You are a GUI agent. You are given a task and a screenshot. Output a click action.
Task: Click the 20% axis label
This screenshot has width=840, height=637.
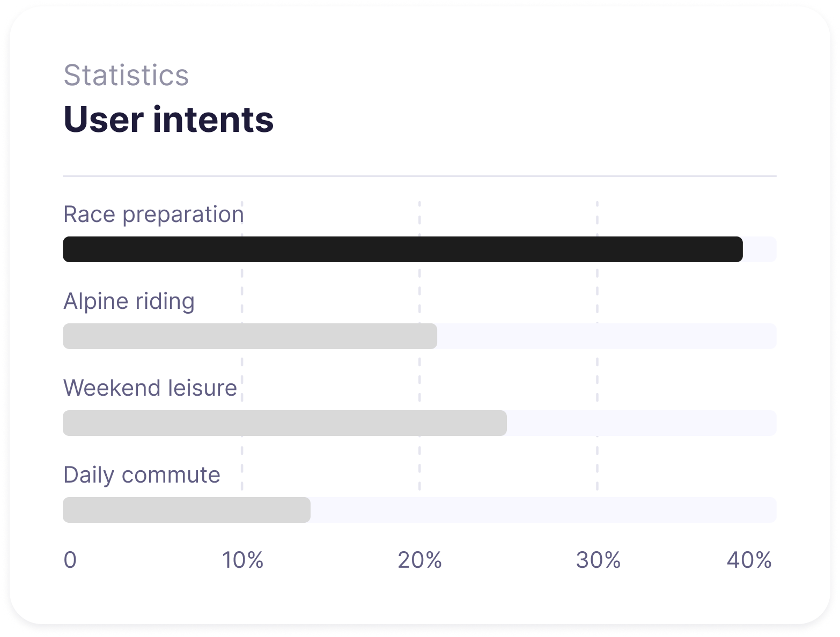pos(419,560)
